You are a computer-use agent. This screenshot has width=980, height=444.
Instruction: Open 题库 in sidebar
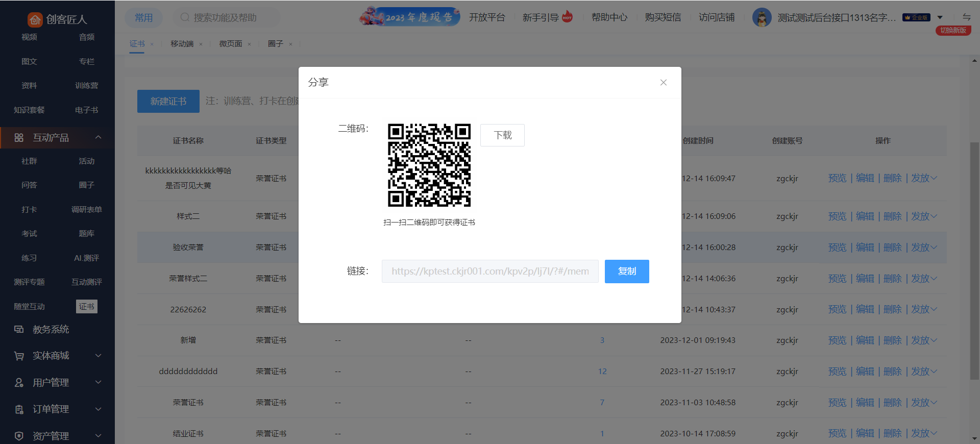87,233
